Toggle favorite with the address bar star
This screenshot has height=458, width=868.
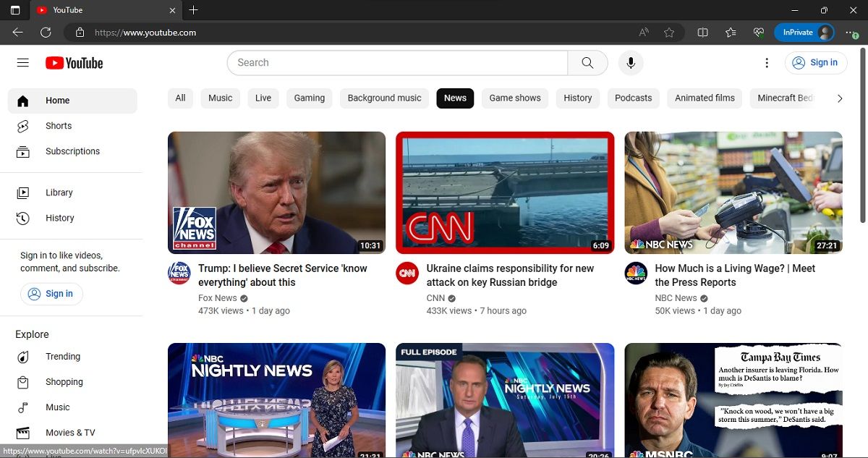669,32
